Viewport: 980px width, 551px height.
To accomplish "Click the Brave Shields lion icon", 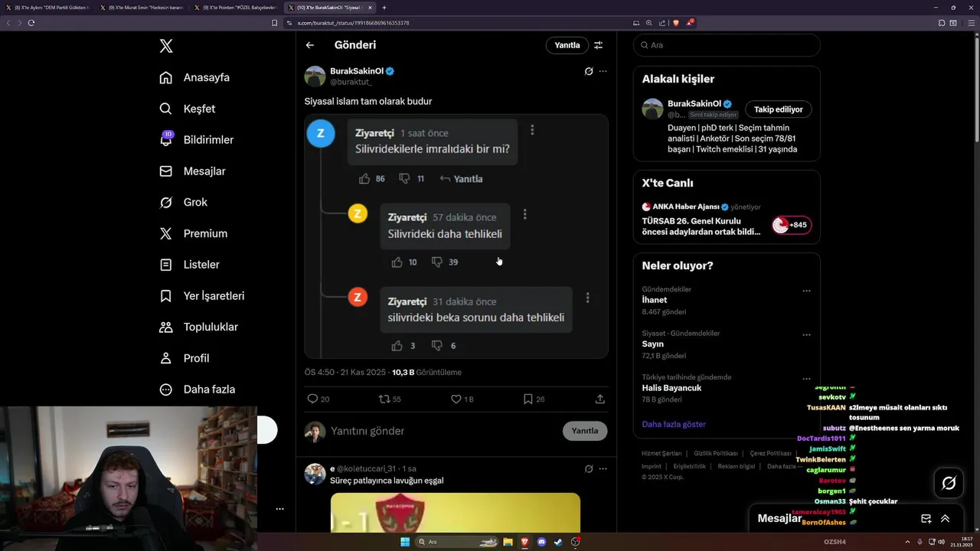I will 676,23.
